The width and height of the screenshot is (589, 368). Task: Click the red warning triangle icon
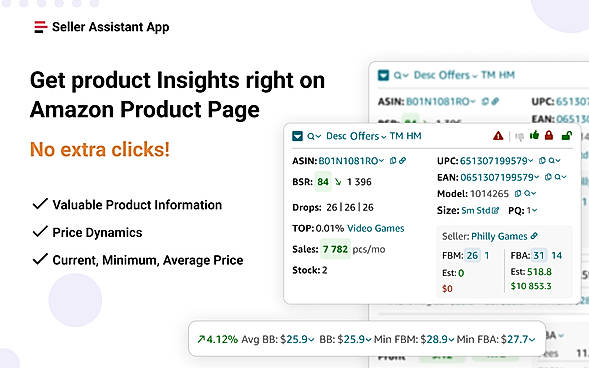498,136
